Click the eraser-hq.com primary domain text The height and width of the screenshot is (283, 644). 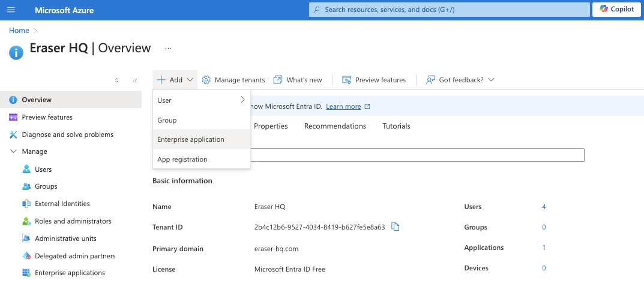(x=277, y=249)
